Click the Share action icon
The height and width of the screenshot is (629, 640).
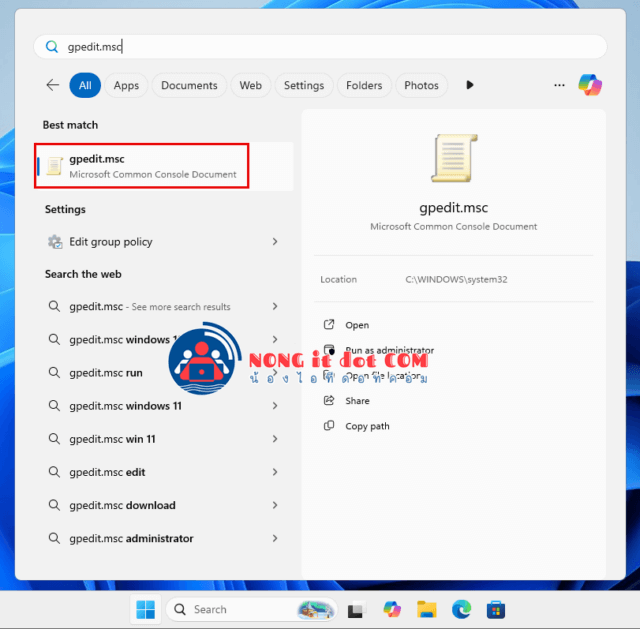tap(329, 400)
